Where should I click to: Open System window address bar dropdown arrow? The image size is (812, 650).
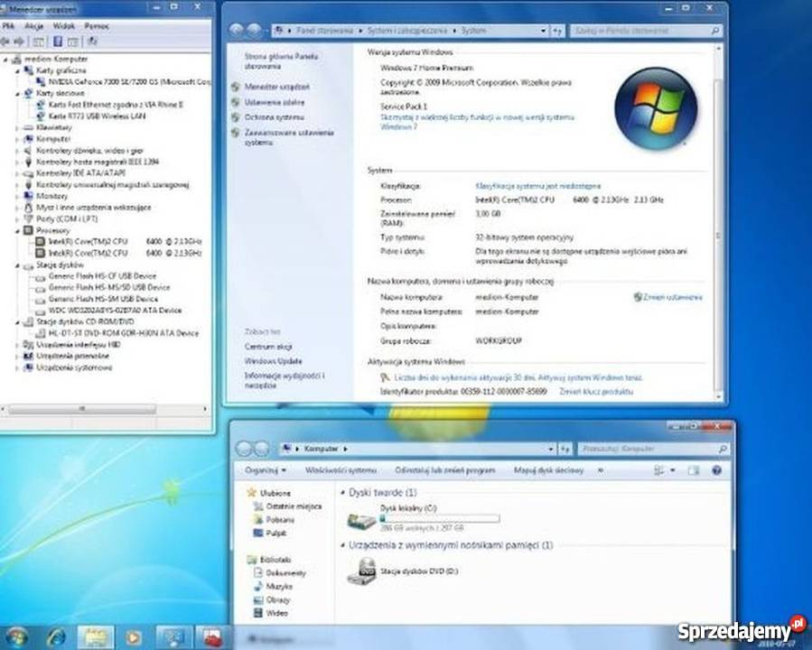(543, 31)
